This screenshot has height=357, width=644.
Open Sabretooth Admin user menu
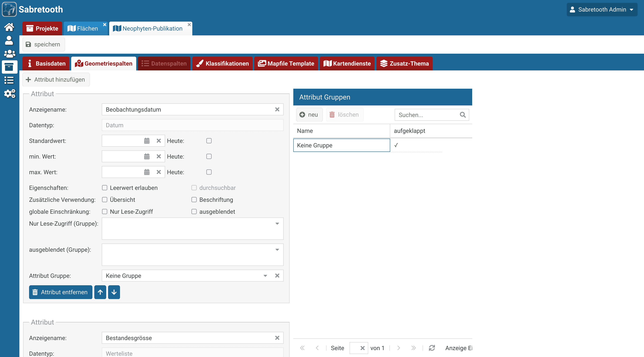(602, 10)
